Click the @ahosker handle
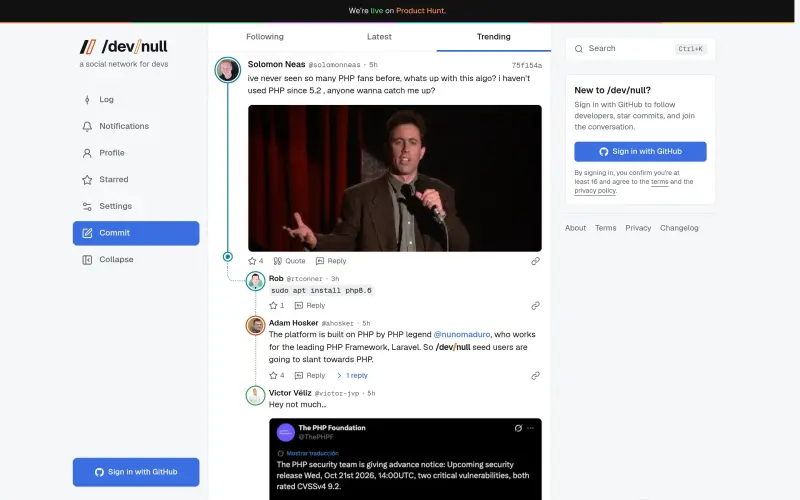 pos(337,323)
